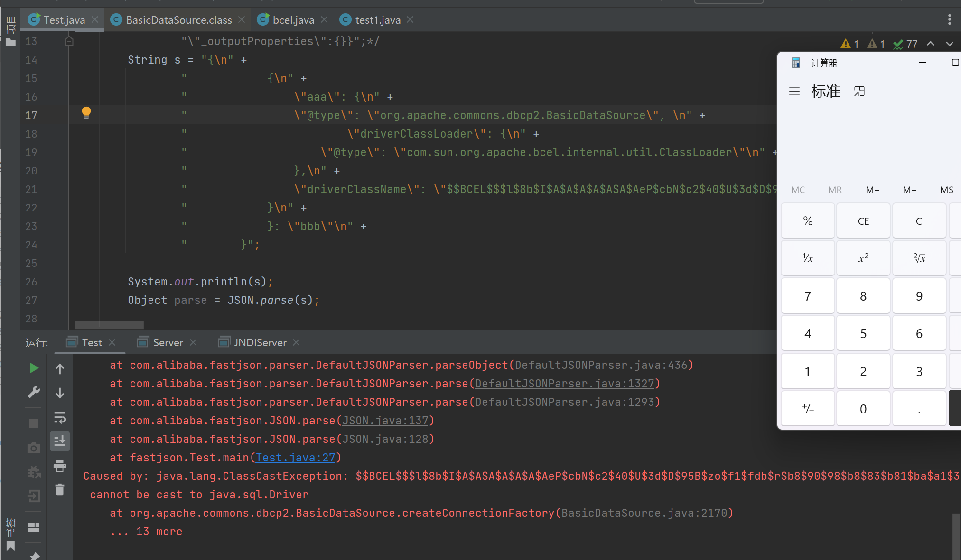Open the editor tabs more-options menu
Viewport: 961px width, 560px height.
pos(949,19)
